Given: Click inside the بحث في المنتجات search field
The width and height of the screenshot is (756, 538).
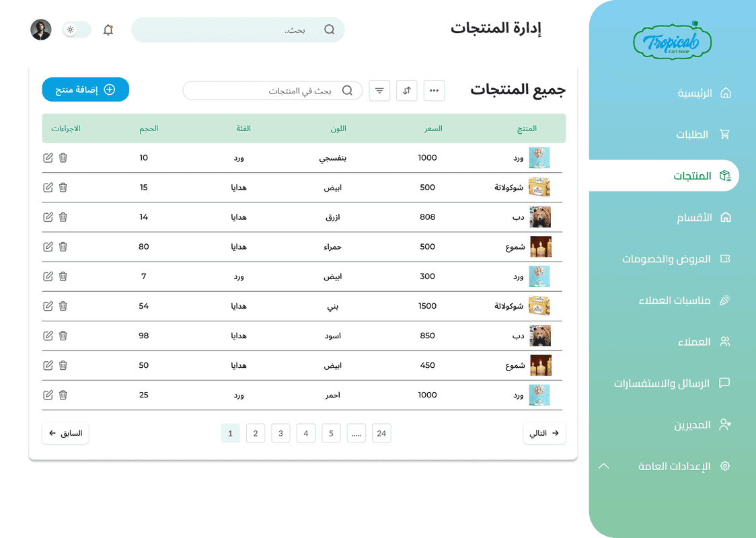Looking at the screenshot, I should [272, 90].
